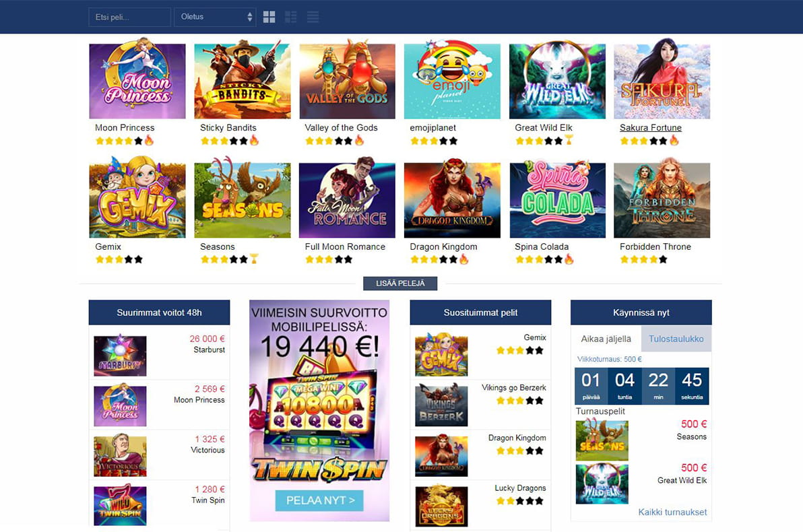
Task: Click the Pelaa nyt button
Action: (x=319, y=500)
